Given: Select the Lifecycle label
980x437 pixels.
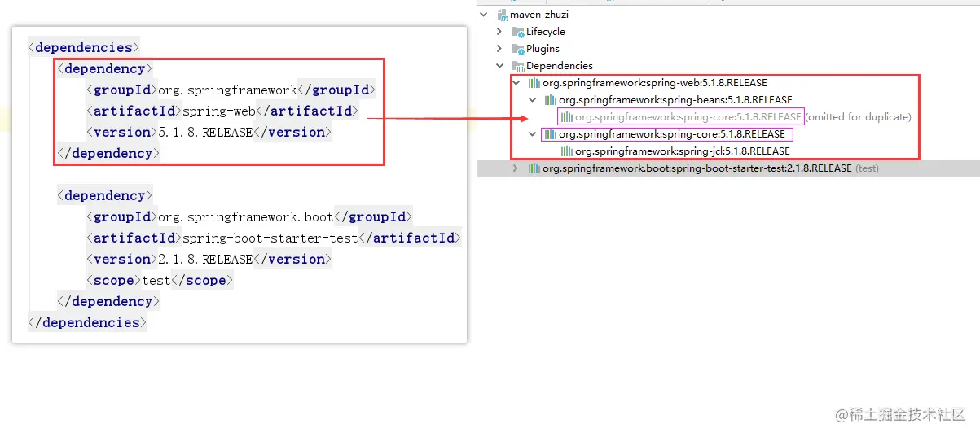Looking at the screenshot, I should tap(546, 32).
